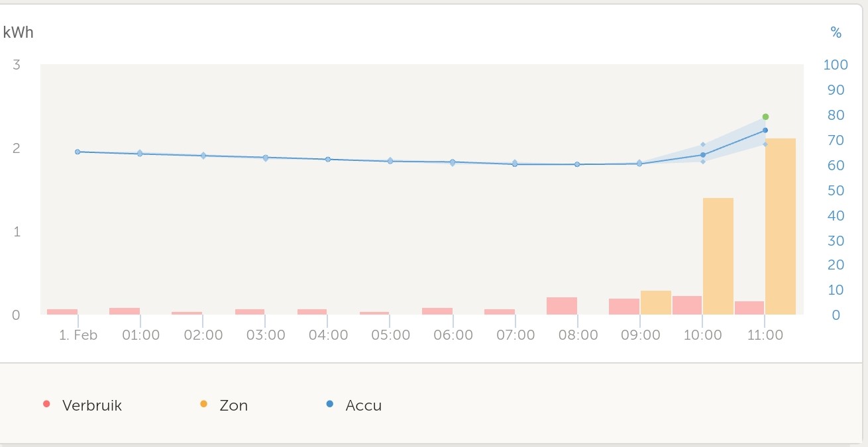Click the tall orange Zon bar at 11:00
The image size is (868, 447).
point(781,226)
